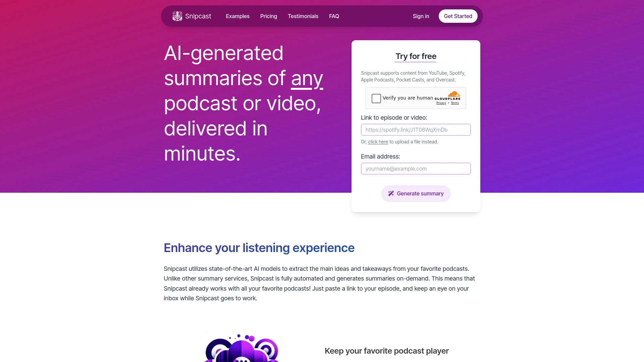Image resolution: width=644 pixels, height=362 pixels.
Task: Click the Sign in button
Action: [421, 16]
